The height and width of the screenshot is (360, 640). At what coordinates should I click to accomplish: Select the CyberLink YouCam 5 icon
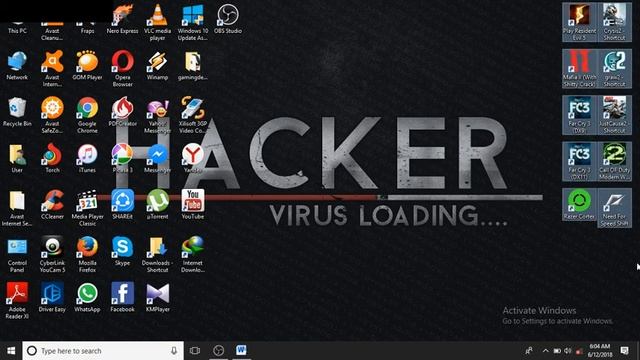pos(52,255)
